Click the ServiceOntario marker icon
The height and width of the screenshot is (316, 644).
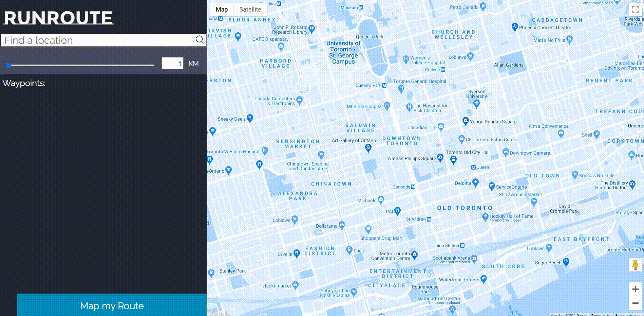pyautogui.click(x=492, y=186)
